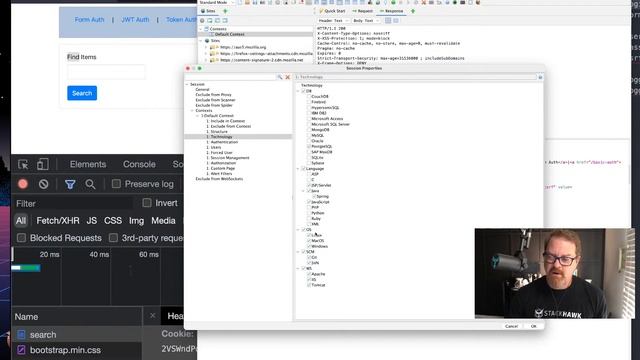Screen dimensions: 640x360
Task: Check the 3rd-party requests checkbox
Action: click(x=113, y=238)
